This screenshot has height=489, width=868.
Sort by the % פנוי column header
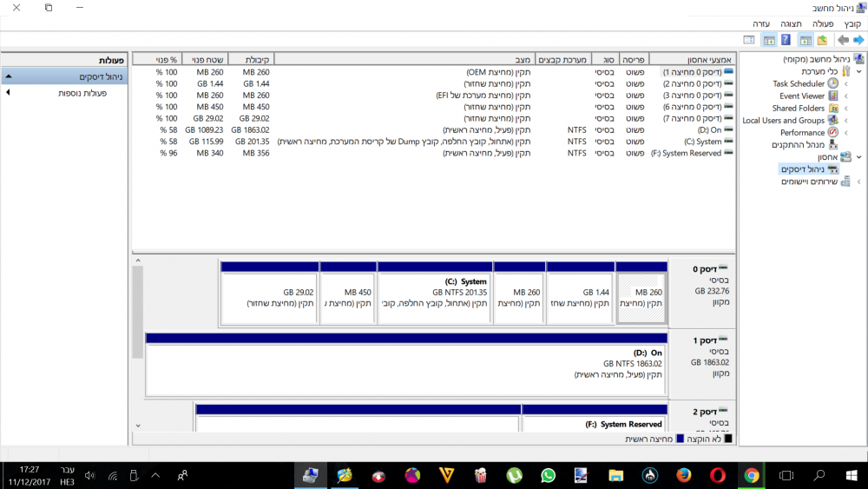coord(157,59)
